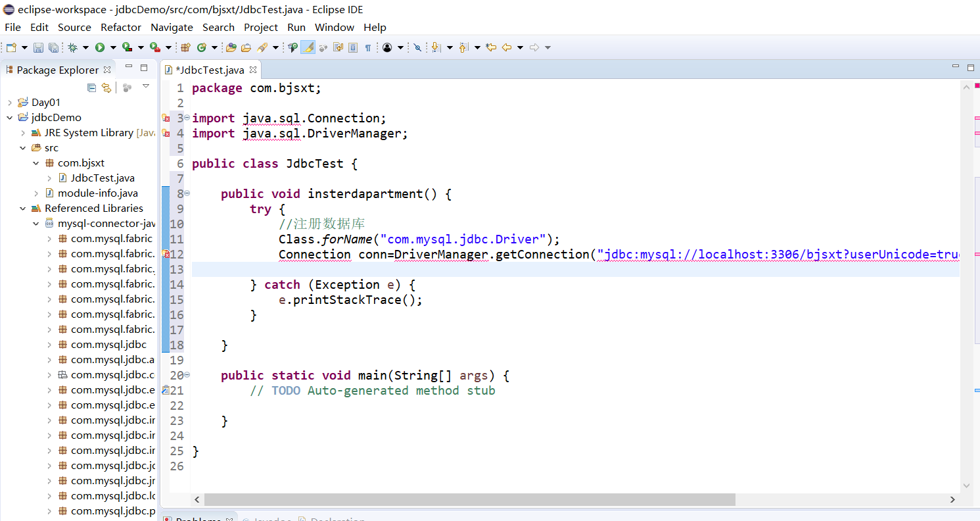Toggle Block Selection mode
Screen dimensions: 980x521
(353, 47)
